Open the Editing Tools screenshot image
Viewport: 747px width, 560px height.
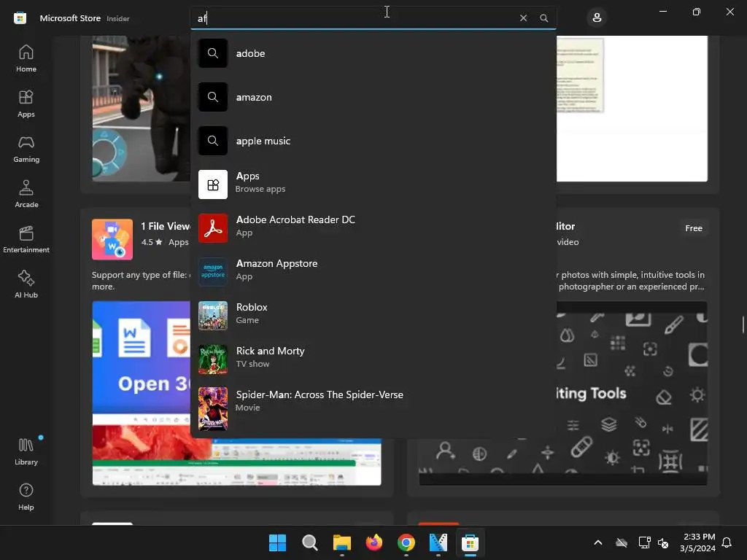point(632,393)
